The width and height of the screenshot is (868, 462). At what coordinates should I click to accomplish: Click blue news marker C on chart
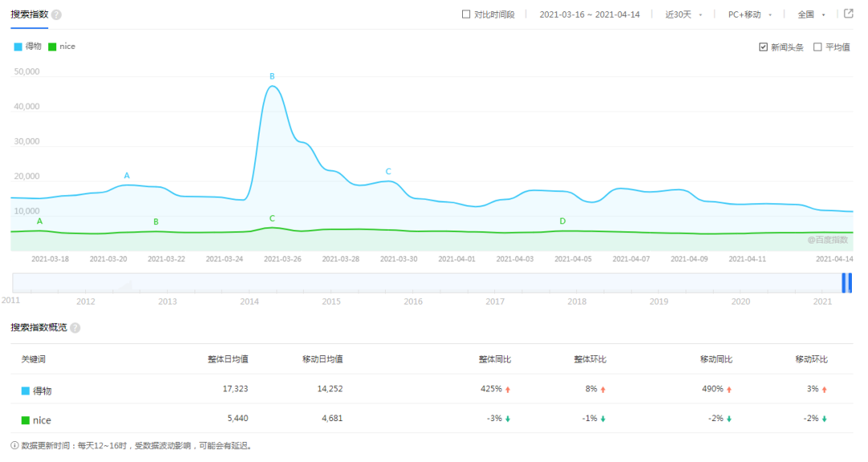click(388, 171)
